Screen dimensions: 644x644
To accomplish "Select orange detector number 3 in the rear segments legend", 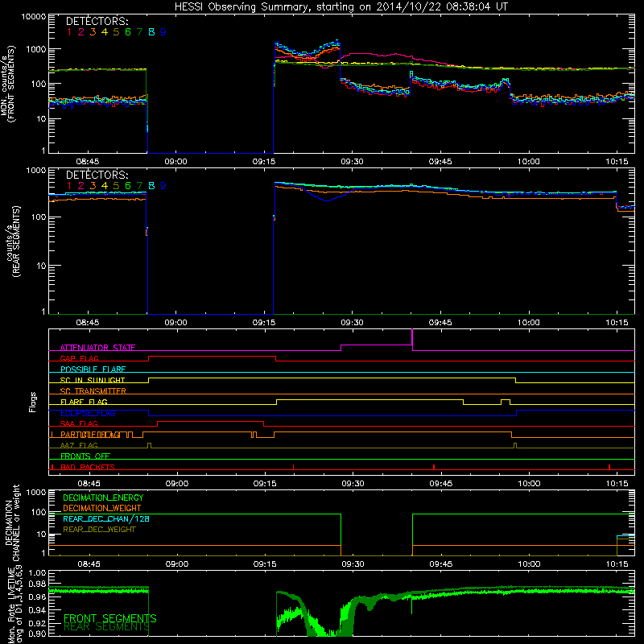I will click(x=93, y=186).
